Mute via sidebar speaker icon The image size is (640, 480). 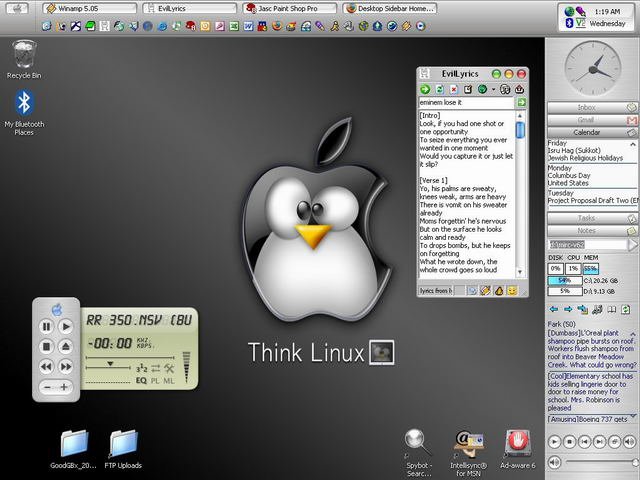coord(554,462)
